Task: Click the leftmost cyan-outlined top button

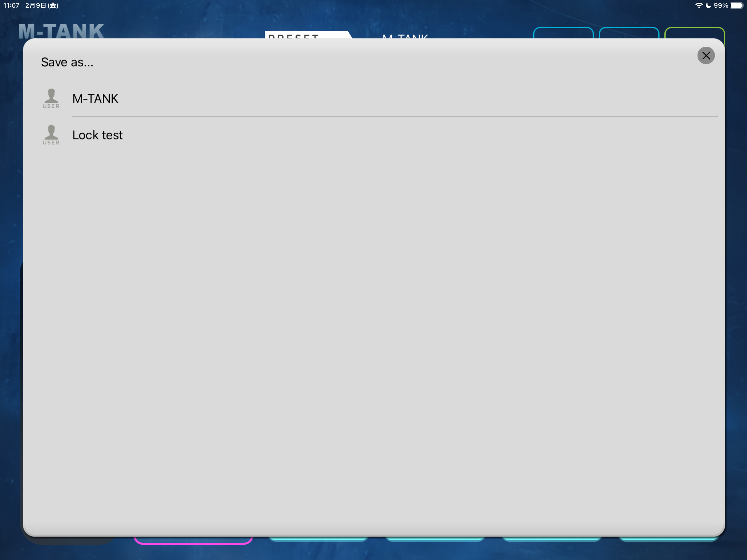Action: pyautogui.click(x=563, y=33)
